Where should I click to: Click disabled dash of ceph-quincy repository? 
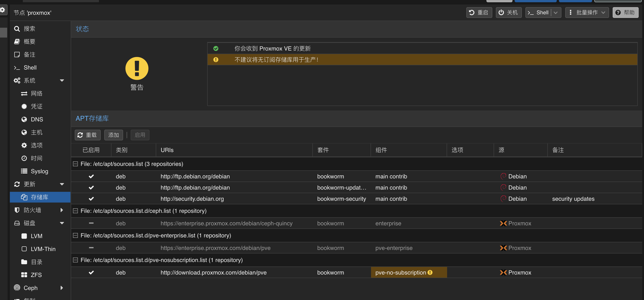91,223
